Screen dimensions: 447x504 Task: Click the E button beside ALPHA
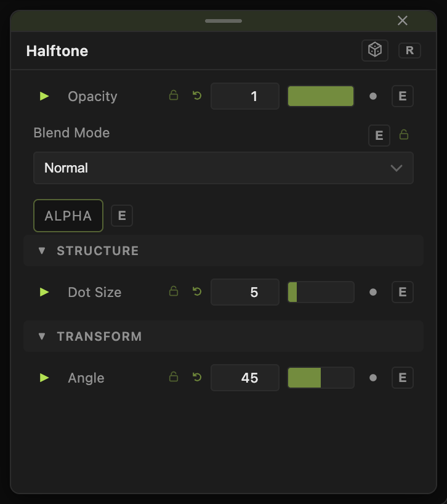(122, 216)
